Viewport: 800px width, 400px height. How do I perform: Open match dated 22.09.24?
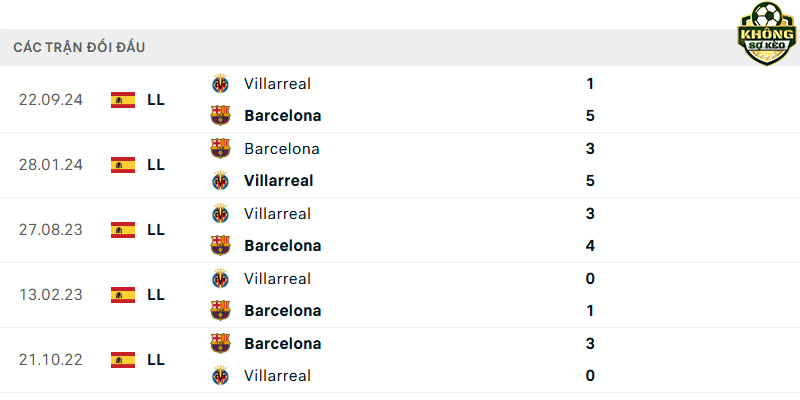pyautogui.click(x=400, y=99)
